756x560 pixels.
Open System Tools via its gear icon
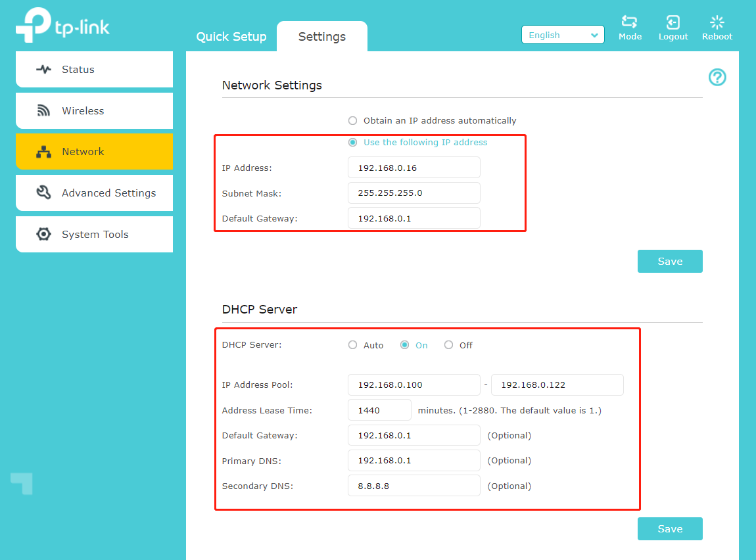tap(43, 234)
